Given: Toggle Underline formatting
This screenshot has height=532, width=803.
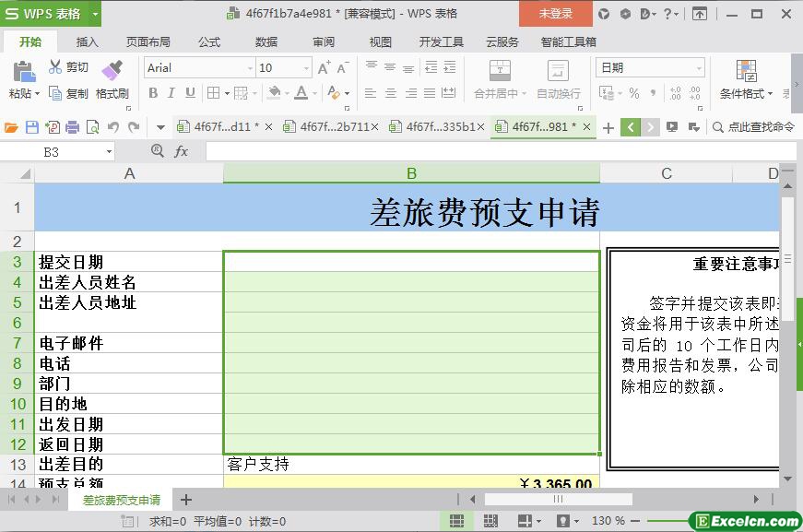Looking at the screenshot, I should (190, 93).
